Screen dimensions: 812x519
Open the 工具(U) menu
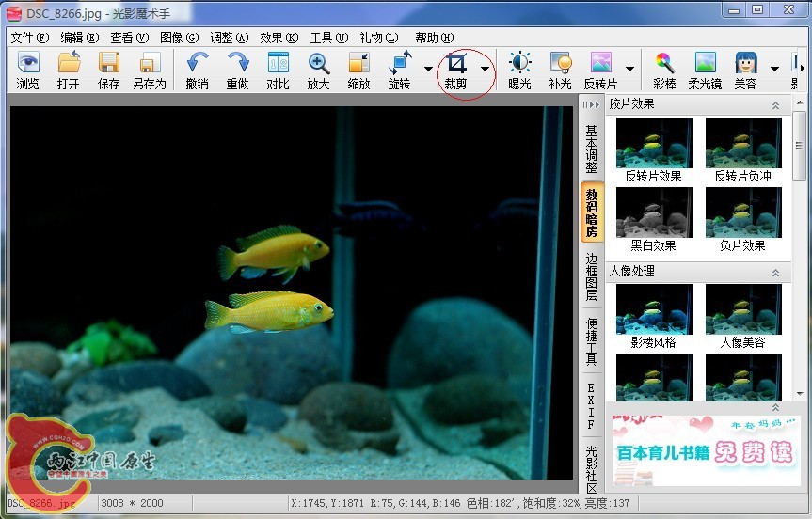pyautogui.click(x=328, y=38)
